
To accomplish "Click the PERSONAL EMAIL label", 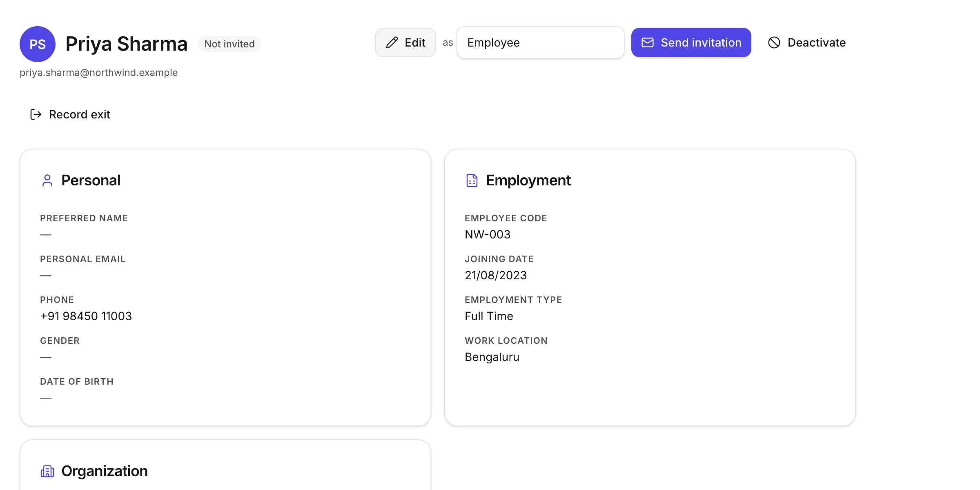I will coord(82,259).
